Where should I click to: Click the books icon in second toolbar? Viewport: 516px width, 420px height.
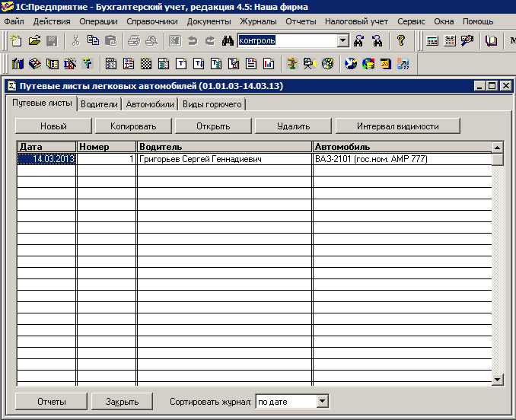[x=18, y=63]
